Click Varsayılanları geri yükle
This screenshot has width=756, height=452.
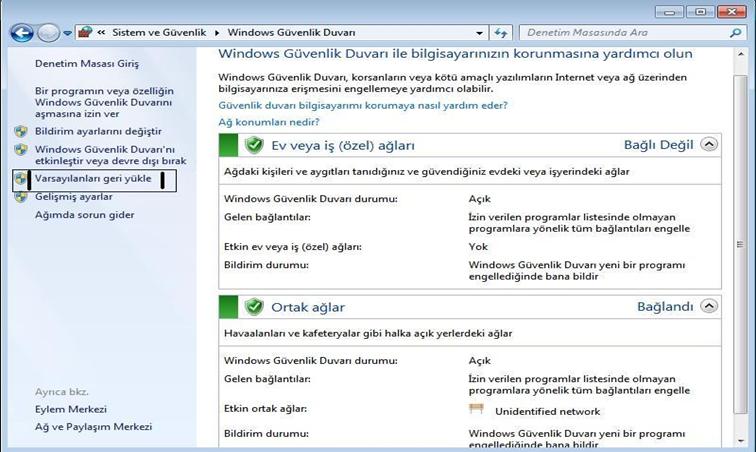(x=93, y=178)
